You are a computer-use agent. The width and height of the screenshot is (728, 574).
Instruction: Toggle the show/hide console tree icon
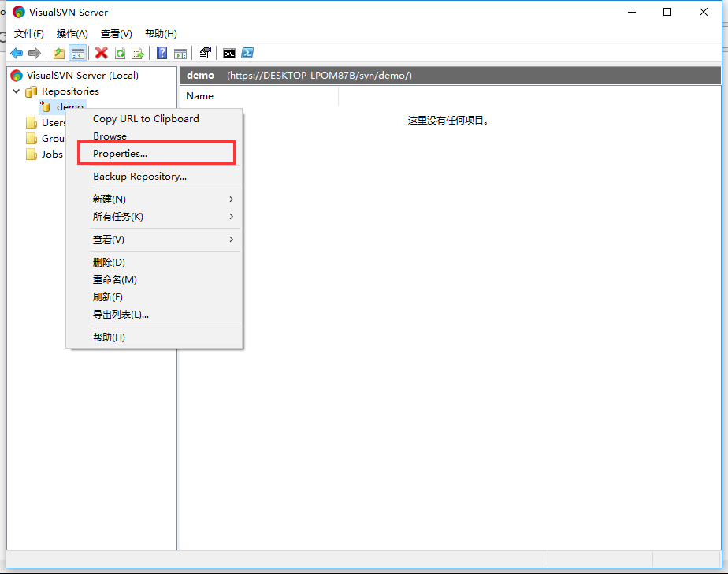tap(77, 54)
